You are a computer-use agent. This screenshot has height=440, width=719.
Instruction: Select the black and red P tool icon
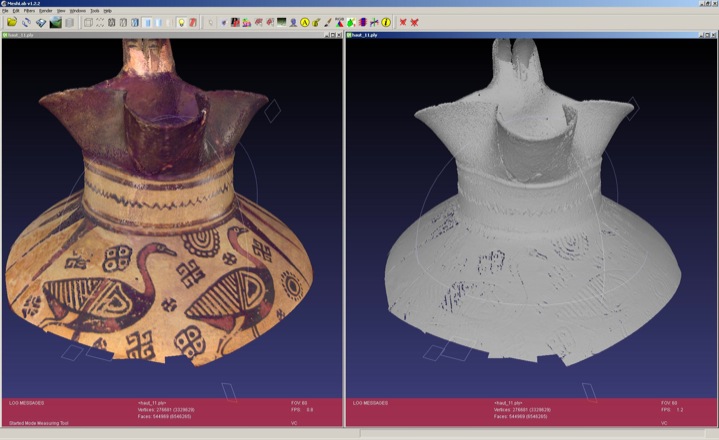235,22
